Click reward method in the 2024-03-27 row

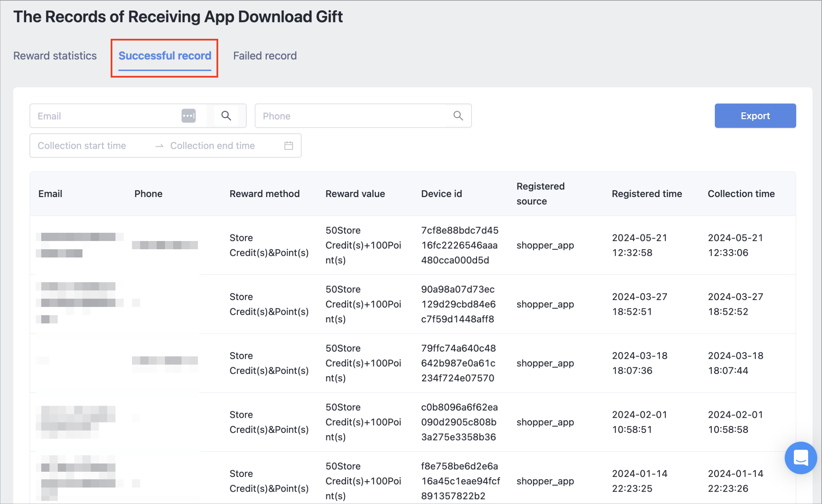(x=269, y=304)
